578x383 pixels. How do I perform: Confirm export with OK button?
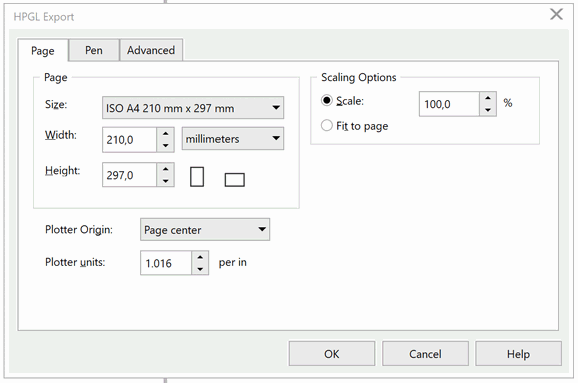(332, 354)
